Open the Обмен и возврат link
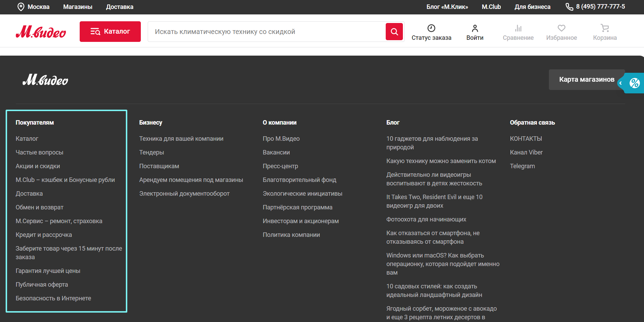Screen dimensions: 644x322 pyautogui.click(x=39, y=207)
